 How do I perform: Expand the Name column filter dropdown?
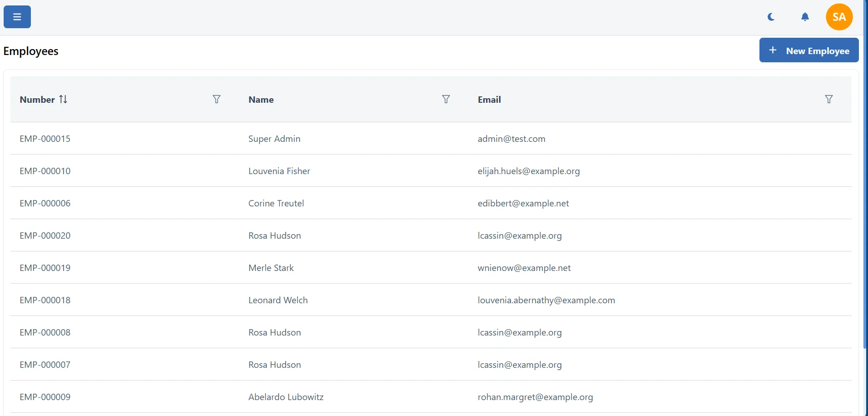tap(446, 99)
